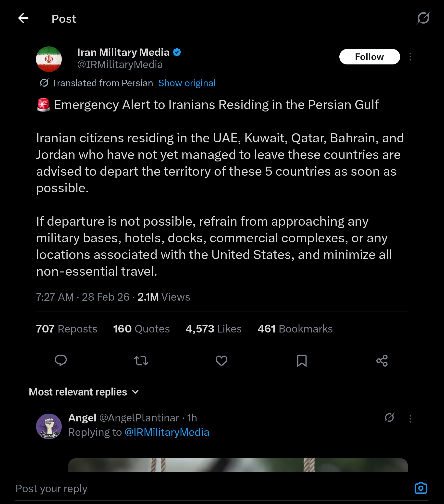444x504 pixels.
Task: Open the 4,573 Likes list
Action: (213, 329)
